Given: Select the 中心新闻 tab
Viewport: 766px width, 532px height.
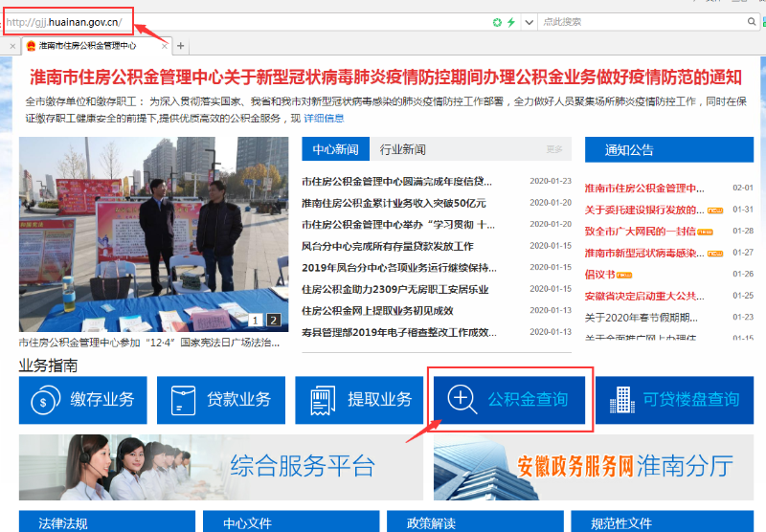Looking at the screenshot, I should pos(335,149).
